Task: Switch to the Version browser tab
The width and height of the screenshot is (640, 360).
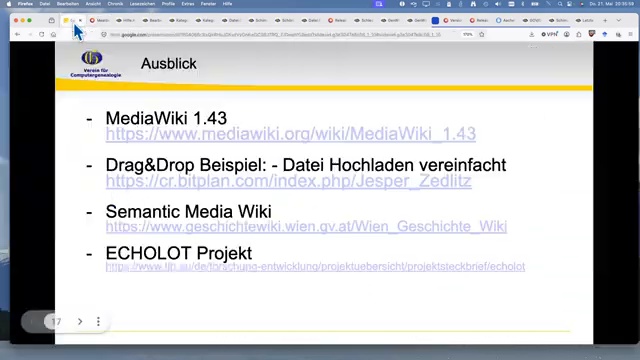Action: tap(453, 20)
